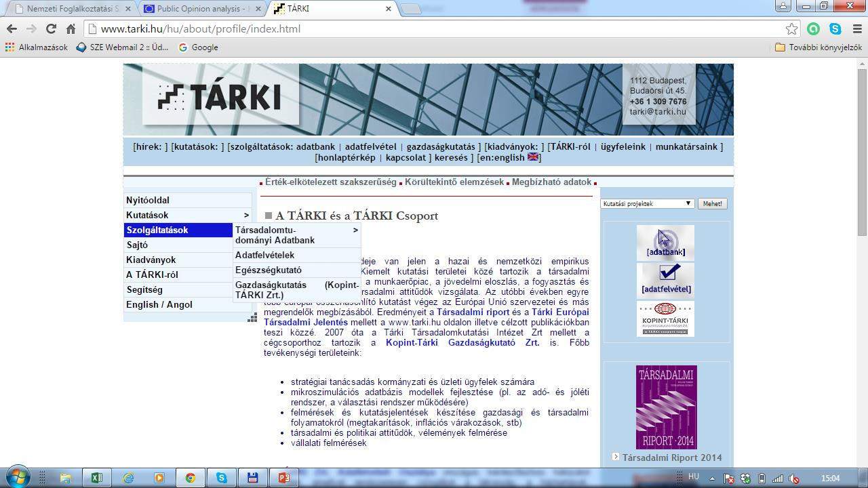868x488 pixels.
Task: Click the volume icon in system tray
Action: point(793,479)
